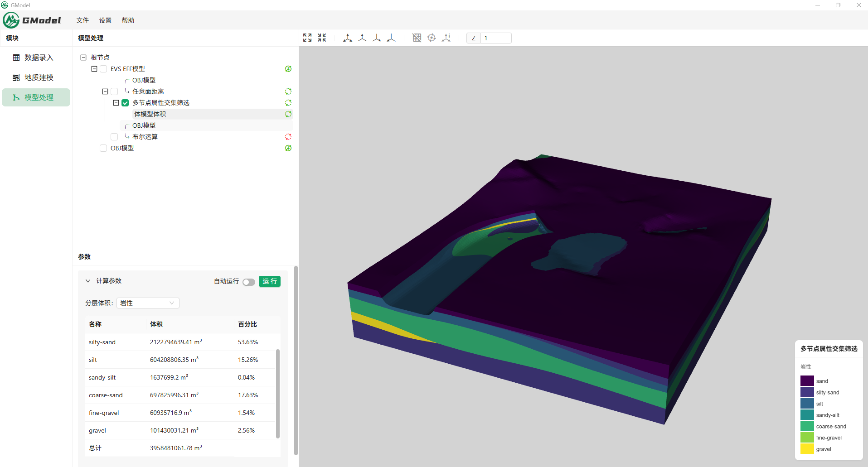
Task: Click the yellow gravel legend swatch
Action: (807, 449)
